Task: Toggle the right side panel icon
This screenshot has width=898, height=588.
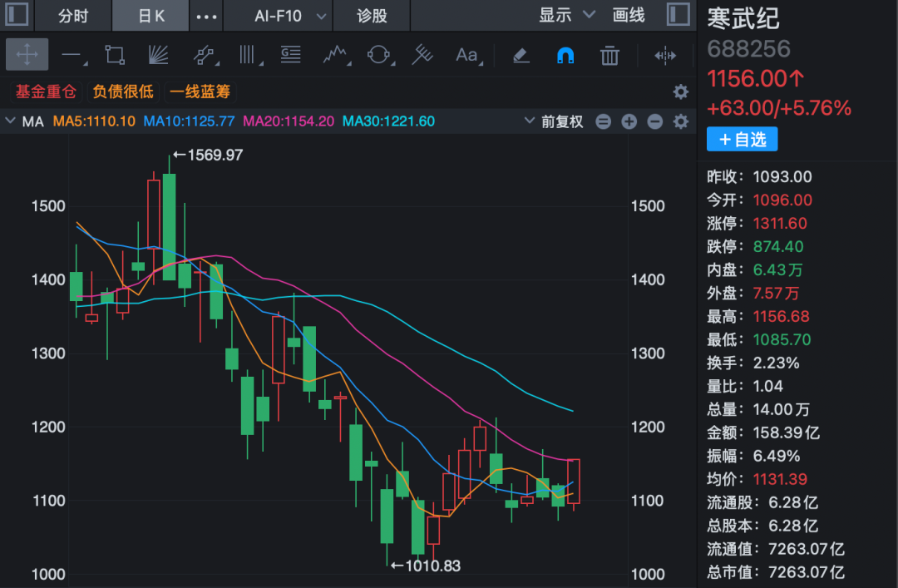Action: [678, 15]
